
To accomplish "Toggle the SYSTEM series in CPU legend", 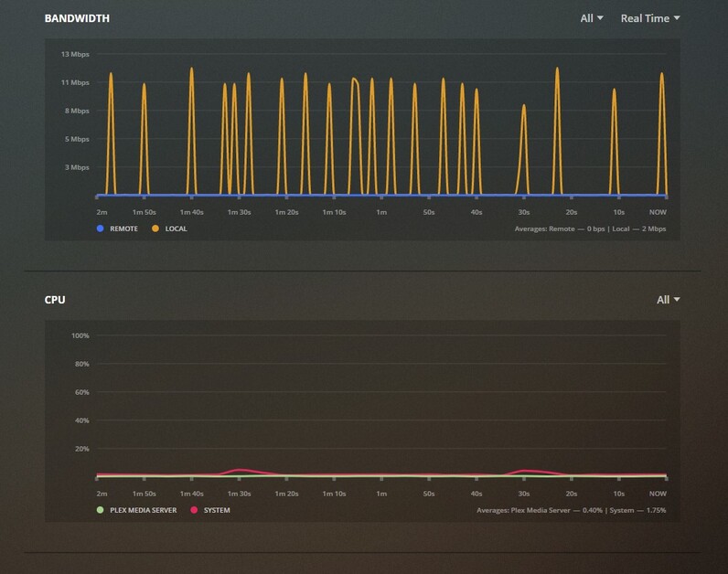I will point(210,510).
